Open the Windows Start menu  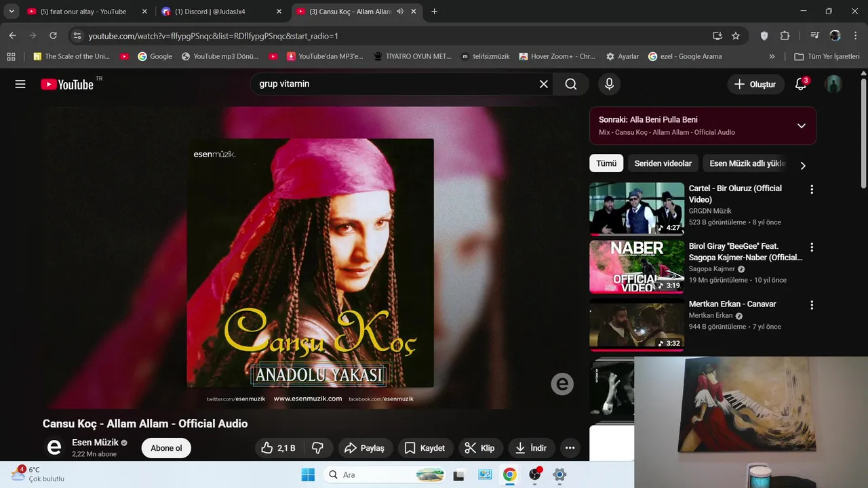click(x=308, y=474)
